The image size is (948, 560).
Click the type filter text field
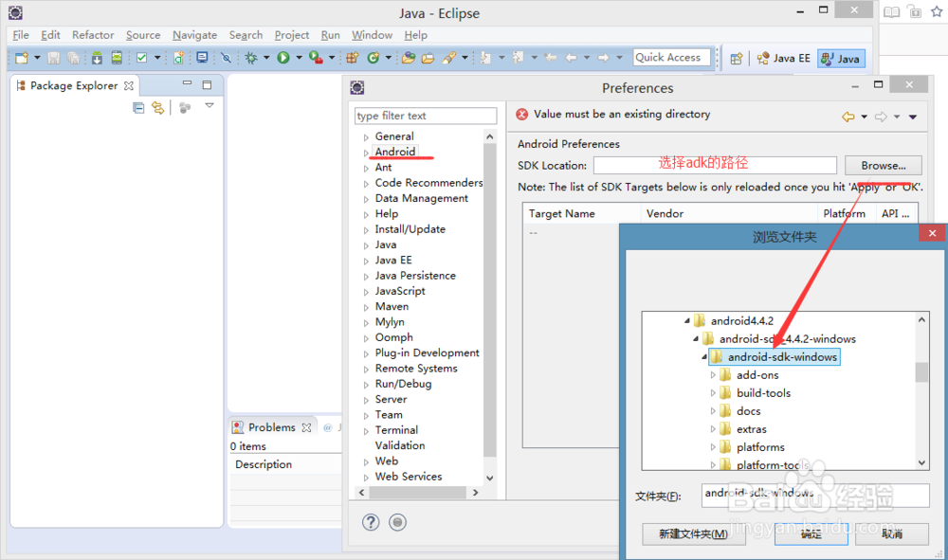pos(426,116)
